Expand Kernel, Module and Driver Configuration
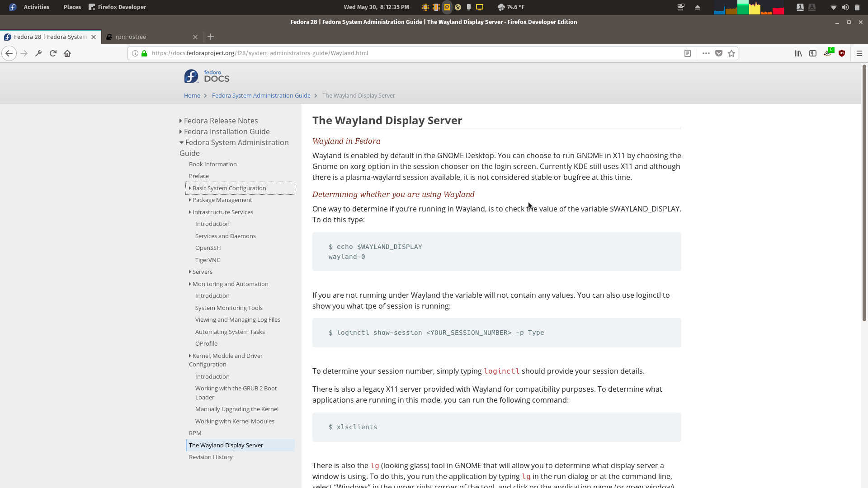The image size is (868, 488). pos(226,360)
